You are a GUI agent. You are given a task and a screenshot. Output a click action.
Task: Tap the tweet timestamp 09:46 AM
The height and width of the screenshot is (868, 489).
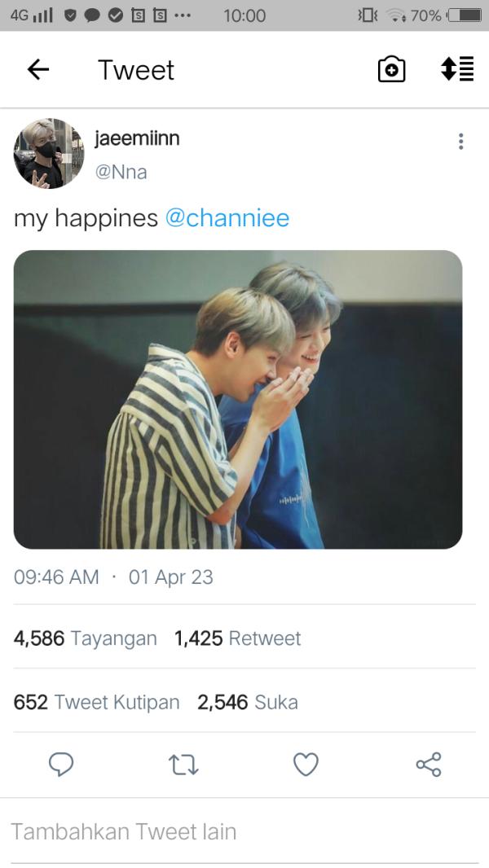point(56,577)
